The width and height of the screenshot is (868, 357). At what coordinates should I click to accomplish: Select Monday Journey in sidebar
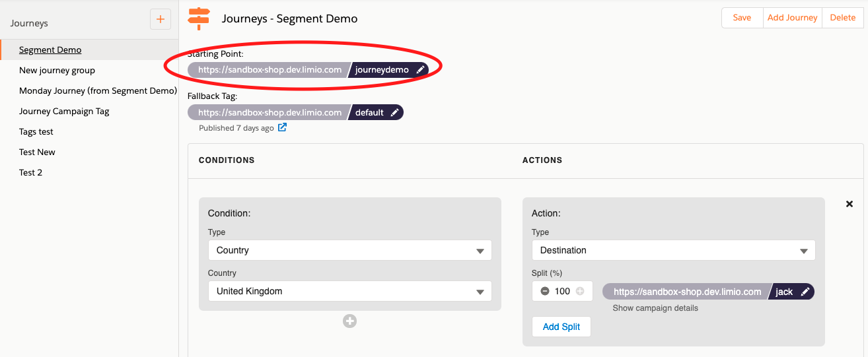(x=98, y=90)
